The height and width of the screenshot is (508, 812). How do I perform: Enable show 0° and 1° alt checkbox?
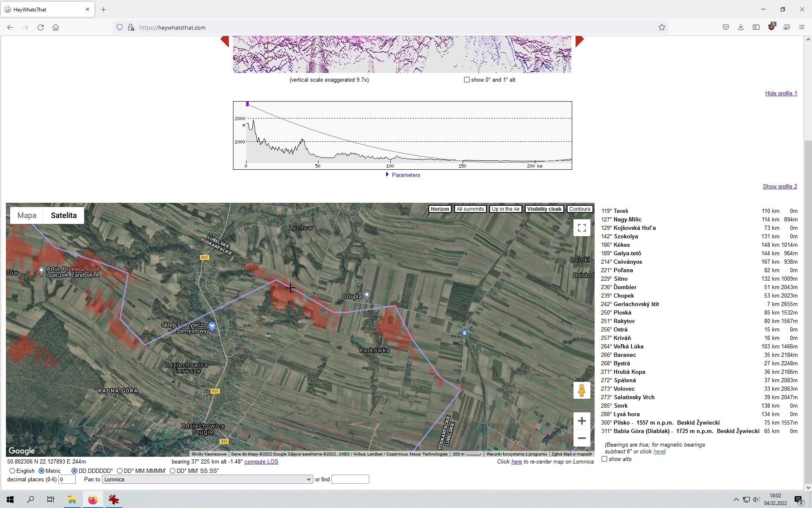click(x=467, y=80)
